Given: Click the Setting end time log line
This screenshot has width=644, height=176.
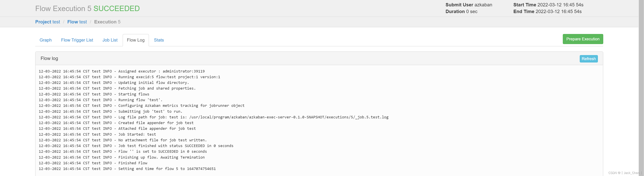Looking at the screenshot, I should (x=127, y=169).
